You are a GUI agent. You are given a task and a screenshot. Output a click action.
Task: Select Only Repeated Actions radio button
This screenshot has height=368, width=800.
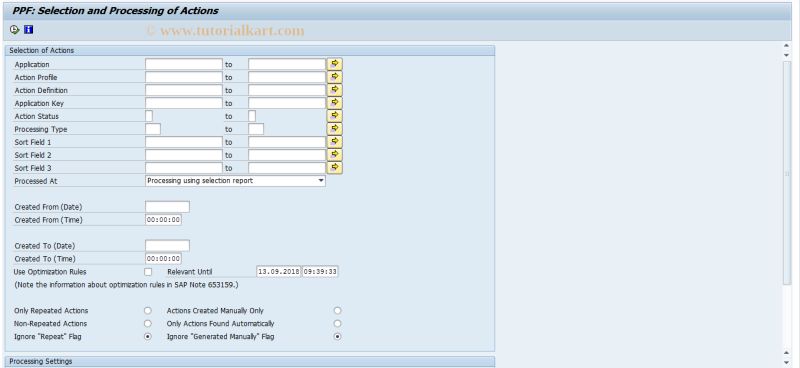[148, 310]
